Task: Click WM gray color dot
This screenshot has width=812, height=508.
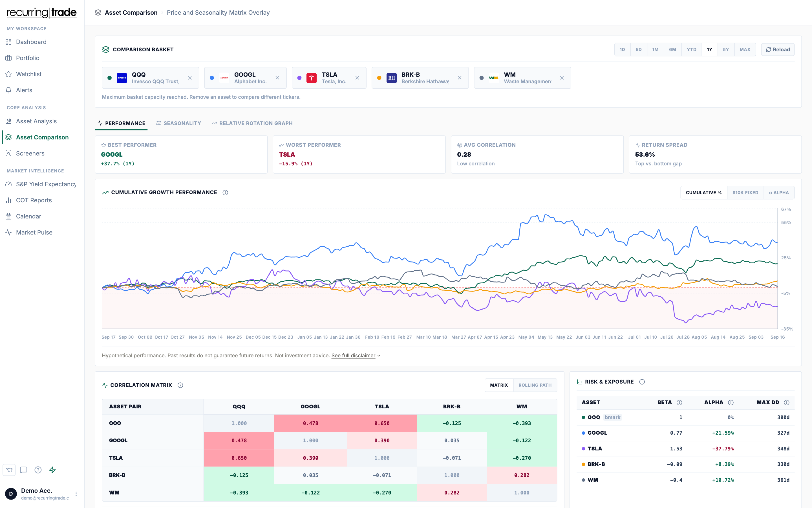Action: [482, 78]
